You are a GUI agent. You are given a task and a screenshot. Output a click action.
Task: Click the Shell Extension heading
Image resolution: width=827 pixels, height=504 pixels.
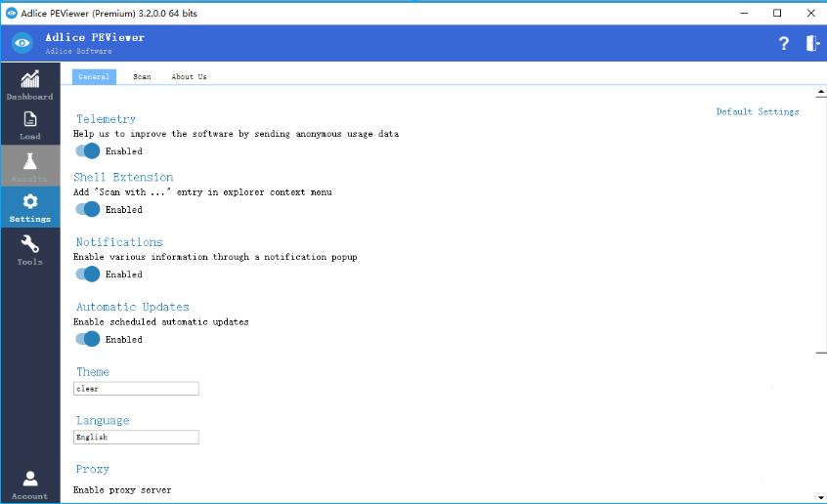click(x=123, y=177)
